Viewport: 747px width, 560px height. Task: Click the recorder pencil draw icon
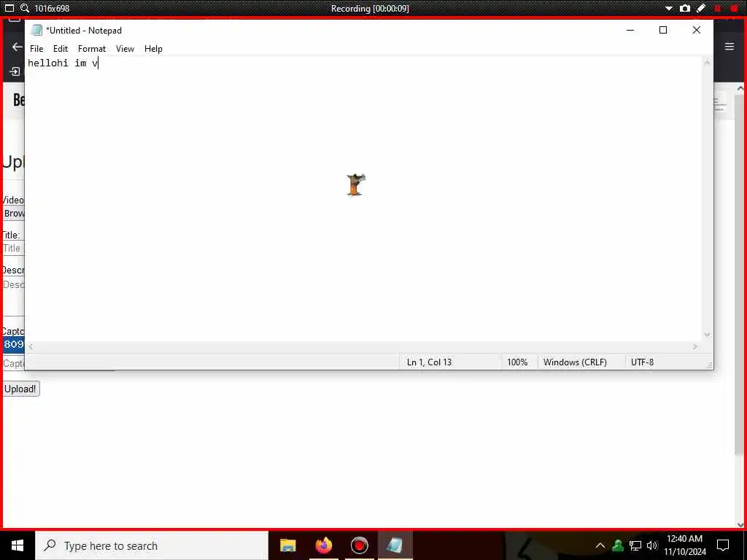click(701, 8)
